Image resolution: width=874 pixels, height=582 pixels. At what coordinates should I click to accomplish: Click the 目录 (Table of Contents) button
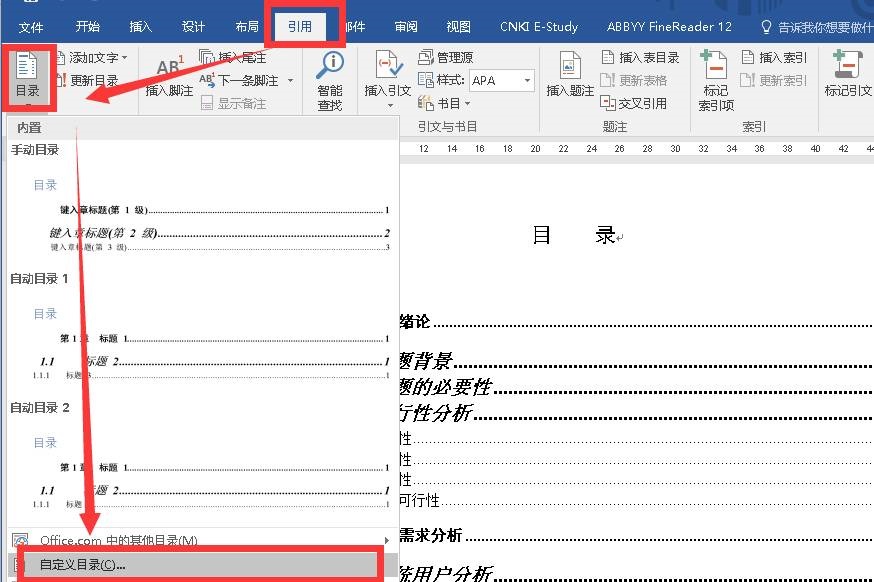click(27, 77)
